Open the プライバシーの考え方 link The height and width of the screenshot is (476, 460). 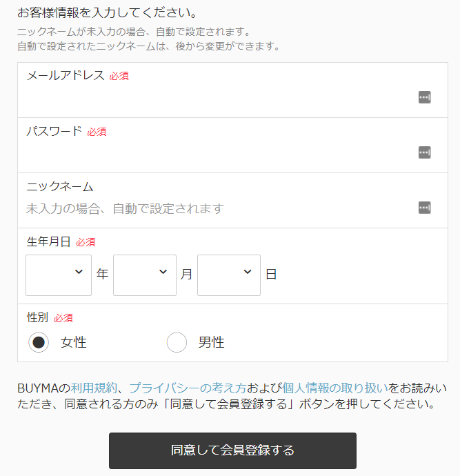point(188,388)
